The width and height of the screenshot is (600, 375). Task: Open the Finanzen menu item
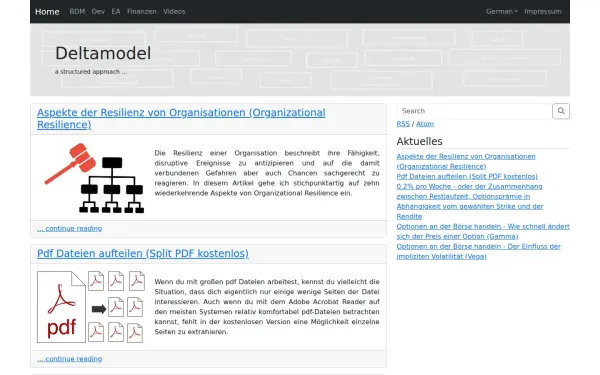(x=142, y=11)
